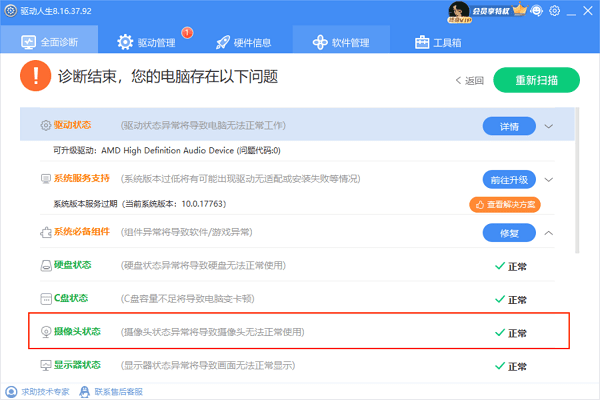Open the 硬件信息 tab
This screenshot has height=400, width=600.
[244, 42]
